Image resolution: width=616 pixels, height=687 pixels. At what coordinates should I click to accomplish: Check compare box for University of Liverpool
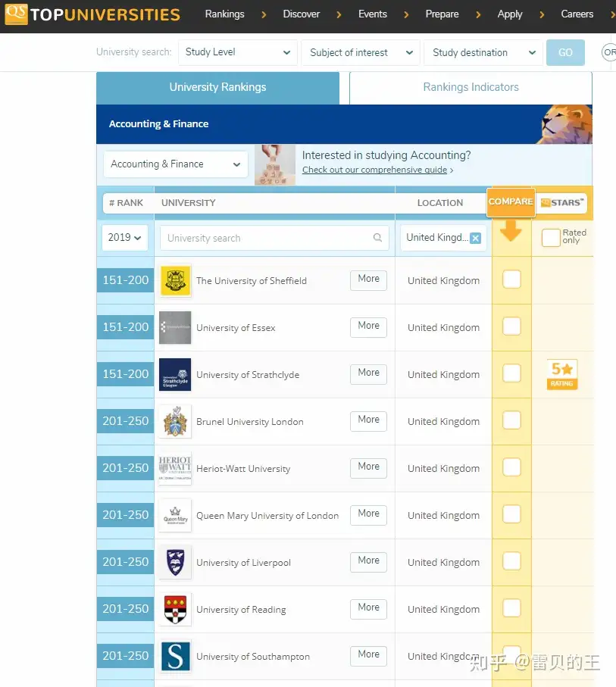511,561
